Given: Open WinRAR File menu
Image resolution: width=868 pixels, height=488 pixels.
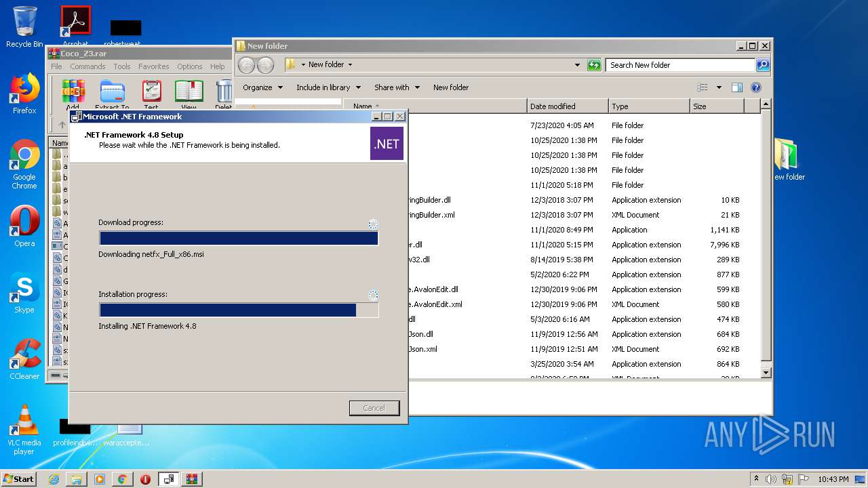Looking at the screenshot, I should (x=56, y=66).
